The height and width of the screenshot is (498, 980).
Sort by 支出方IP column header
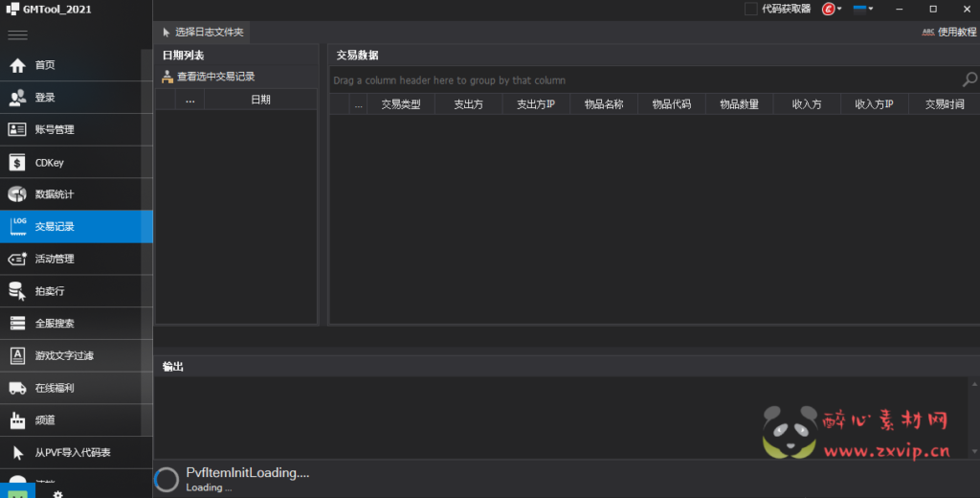pos(536,104)
